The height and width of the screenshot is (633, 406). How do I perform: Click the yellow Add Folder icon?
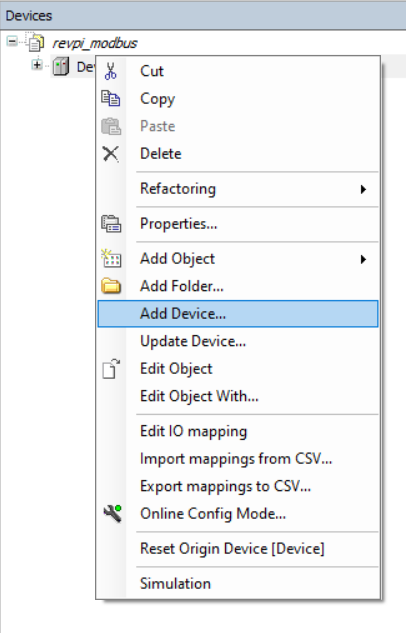tap(111, 286)
